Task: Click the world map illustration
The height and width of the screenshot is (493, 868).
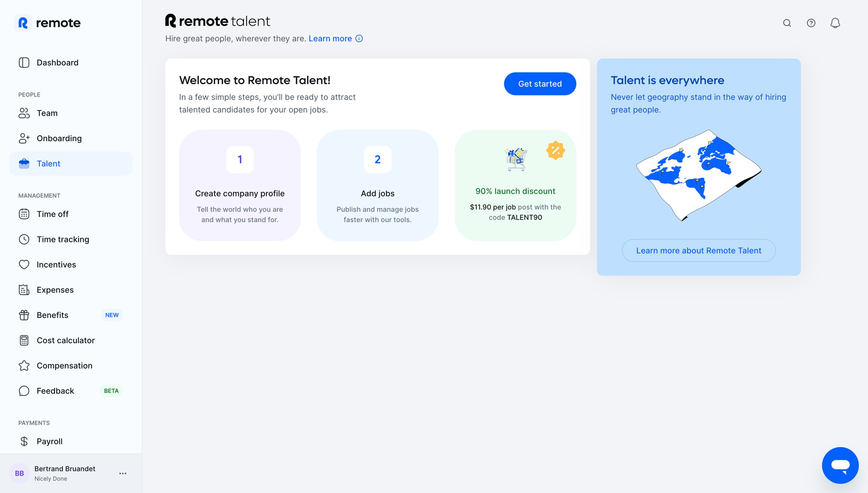Action: click(699, 175)
